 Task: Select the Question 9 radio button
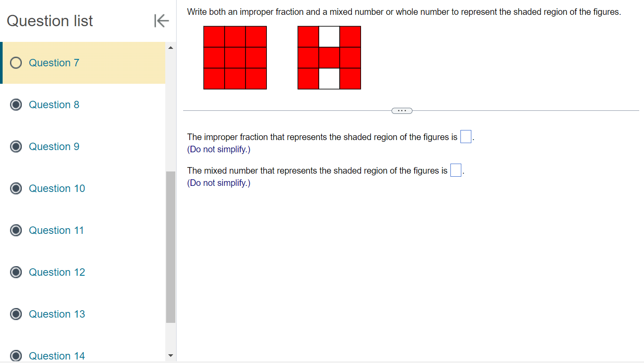click(x=16, y=146)
